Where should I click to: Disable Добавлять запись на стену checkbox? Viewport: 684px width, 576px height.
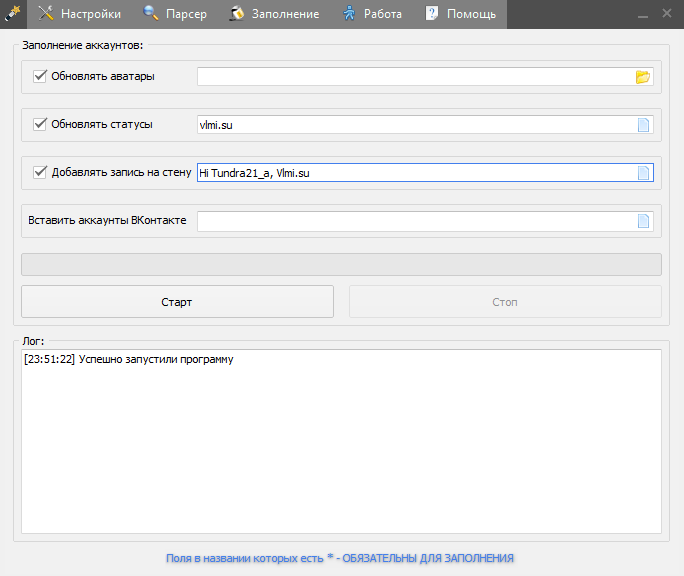pos(41,172)
